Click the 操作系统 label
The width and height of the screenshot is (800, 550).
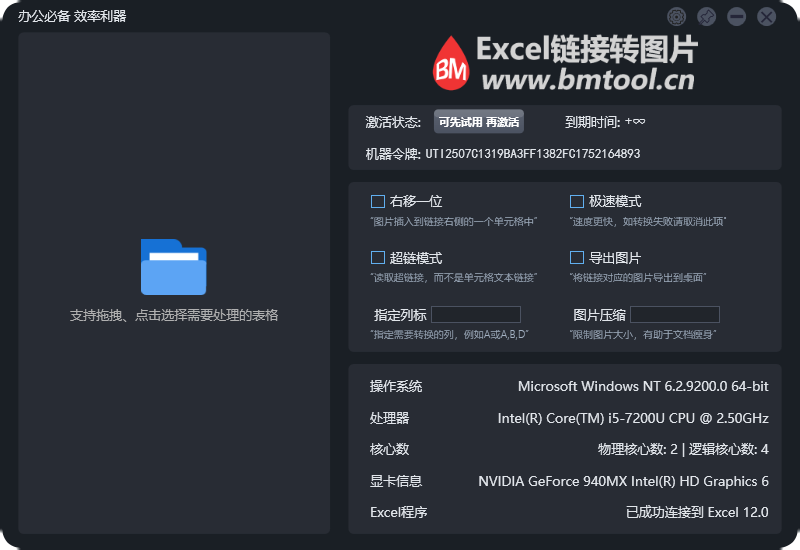click(396, 387)
